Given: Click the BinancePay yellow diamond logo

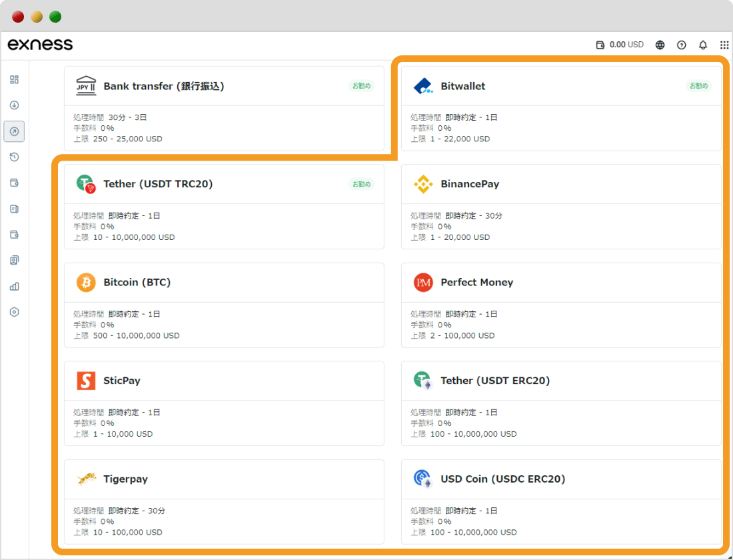Looking at the screenshot, I should click(x=423, y=184).
